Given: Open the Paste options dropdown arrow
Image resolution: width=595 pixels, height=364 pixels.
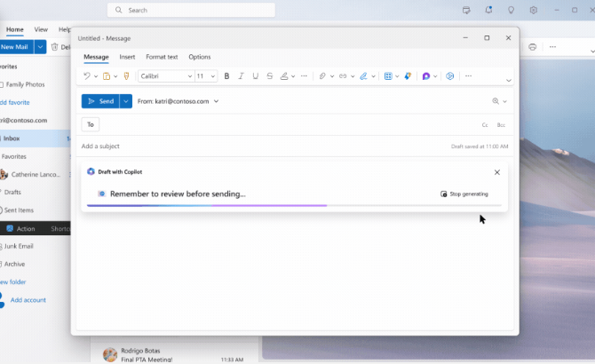Looking at the screenshot, I should (x=115, y=76).
